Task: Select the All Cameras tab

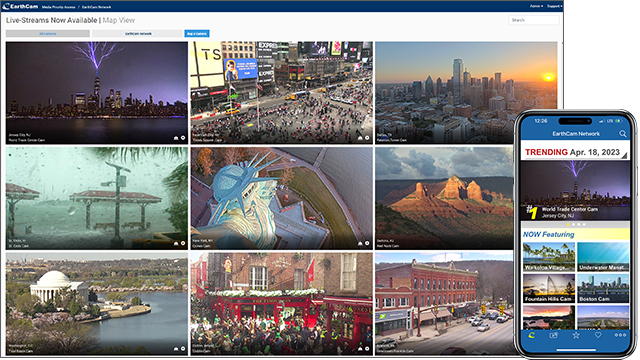Action: 48,33
